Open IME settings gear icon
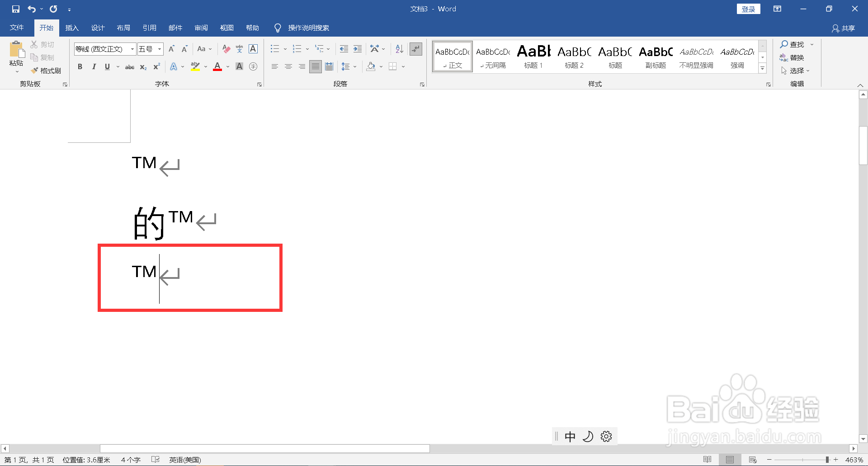Image resolution: width=868 pixels, height=466 pixels. [x=606, y=436]
